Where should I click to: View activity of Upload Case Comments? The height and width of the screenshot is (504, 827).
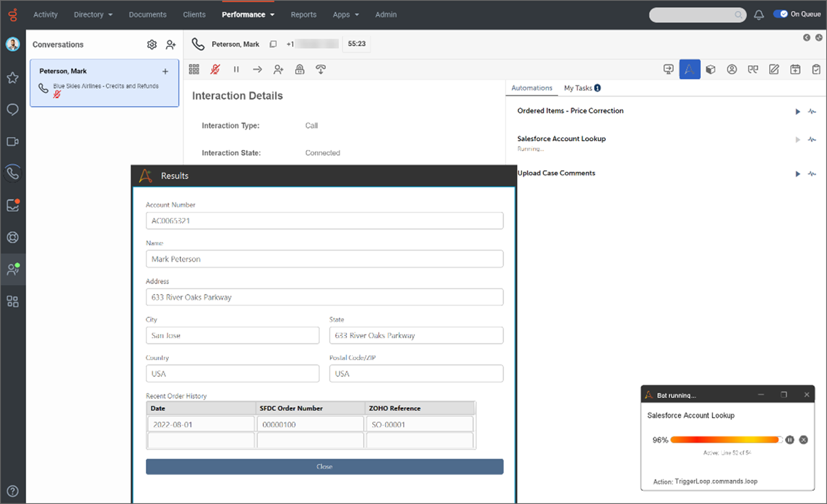click(813, 174)
